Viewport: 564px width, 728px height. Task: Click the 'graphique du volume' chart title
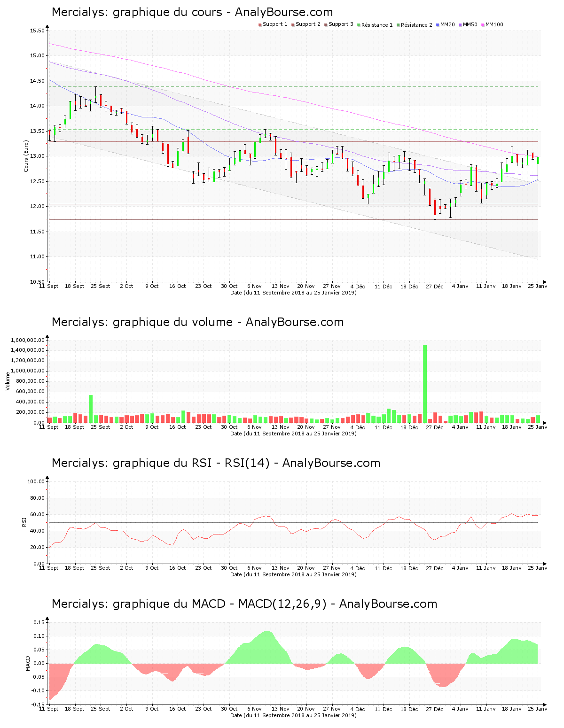(197, 322)
